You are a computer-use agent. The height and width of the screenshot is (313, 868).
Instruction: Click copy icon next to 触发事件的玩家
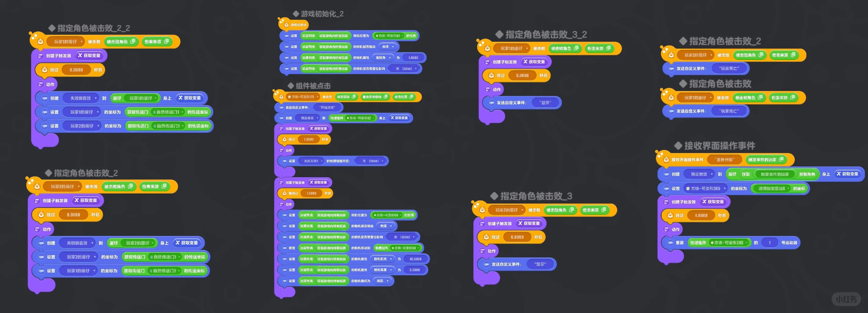click(781, 160)
